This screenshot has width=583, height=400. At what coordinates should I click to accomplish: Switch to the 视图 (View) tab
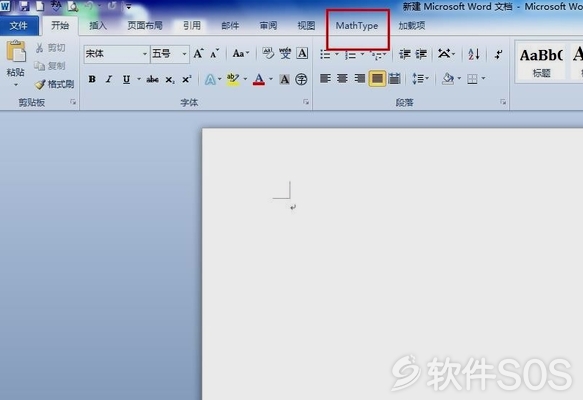pos(306,26)
